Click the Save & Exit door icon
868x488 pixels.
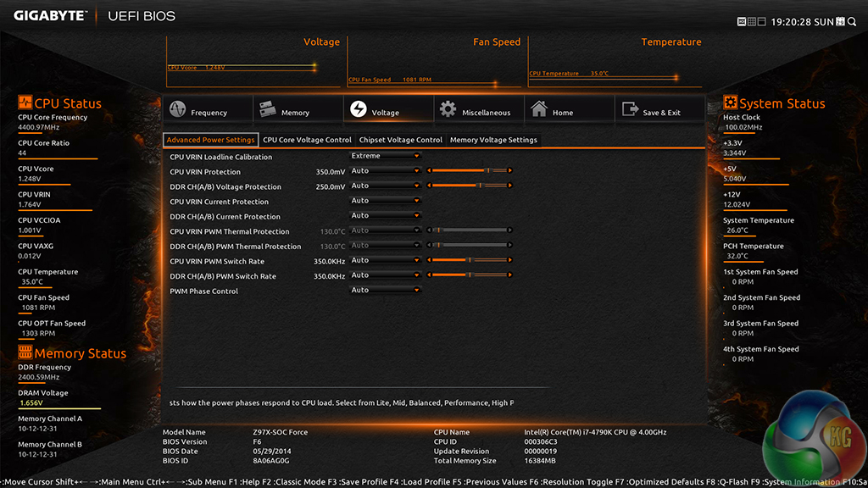point(629,110)
